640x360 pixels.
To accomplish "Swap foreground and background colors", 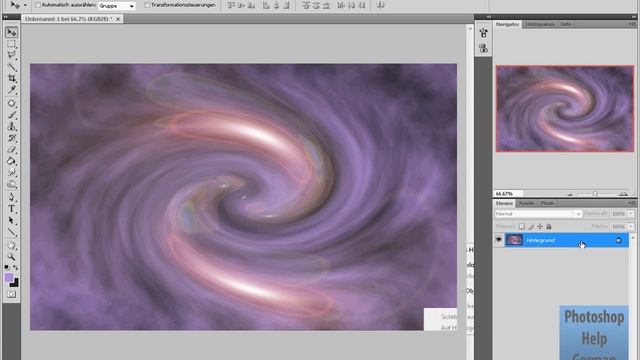I will point(16,268).
